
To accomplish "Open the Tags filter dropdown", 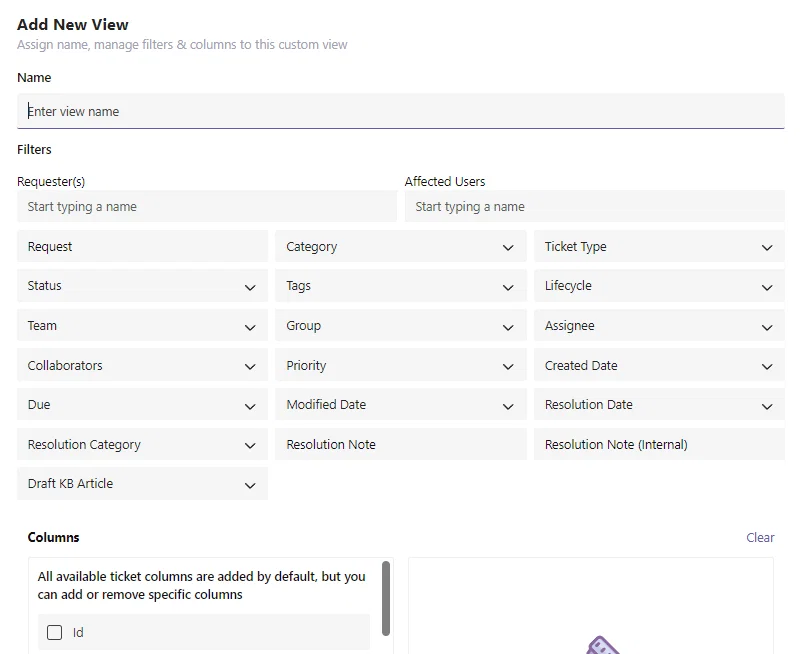I will coord(401,286).
